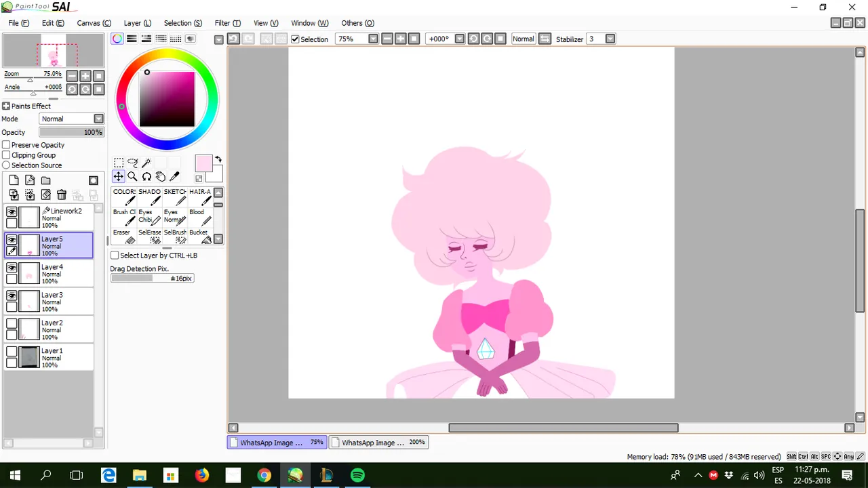Clear the layer with eraser icon
868x488 pixels.
[x=45, y=195]
